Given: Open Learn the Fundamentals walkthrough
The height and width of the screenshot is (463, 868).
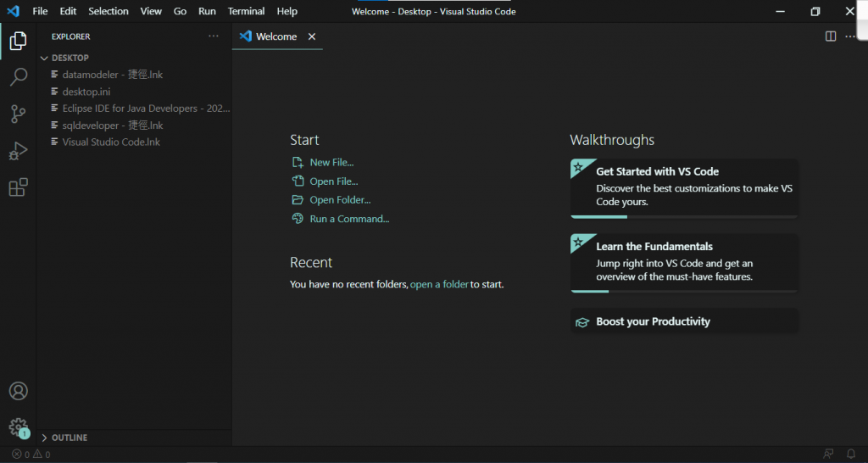Looking at the screenshot, I should click(684, 263).
